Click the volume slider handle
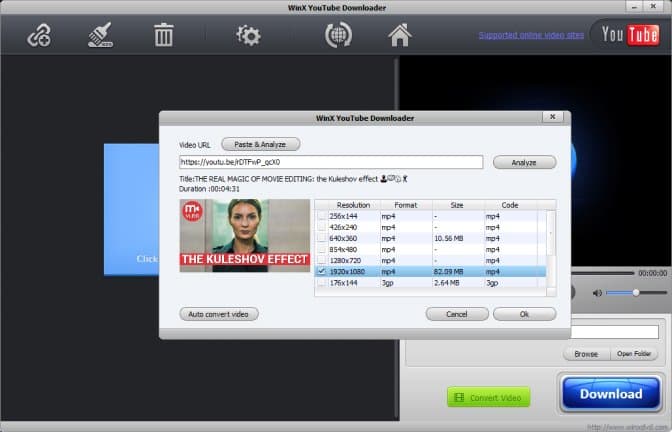Viewport: 672px width, 432px height. [x=636, y=293]
